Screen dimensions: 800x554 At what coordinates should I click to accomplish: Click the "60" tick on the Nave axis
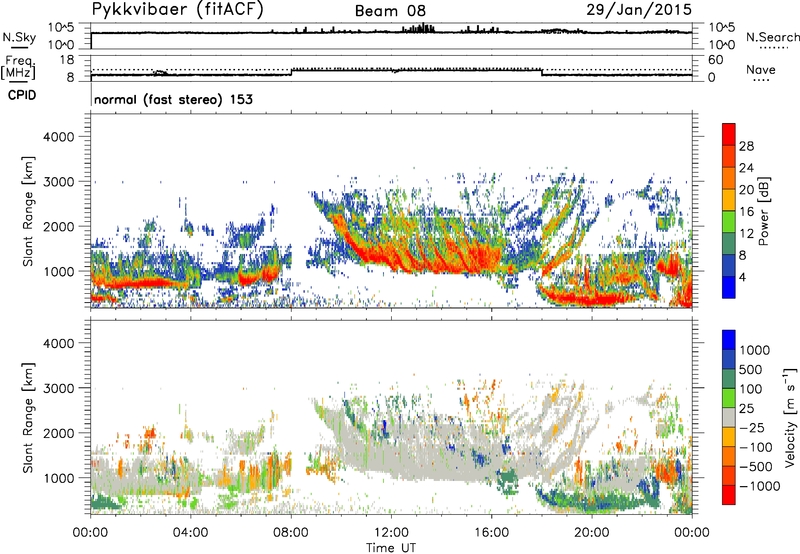click(715, 60)
